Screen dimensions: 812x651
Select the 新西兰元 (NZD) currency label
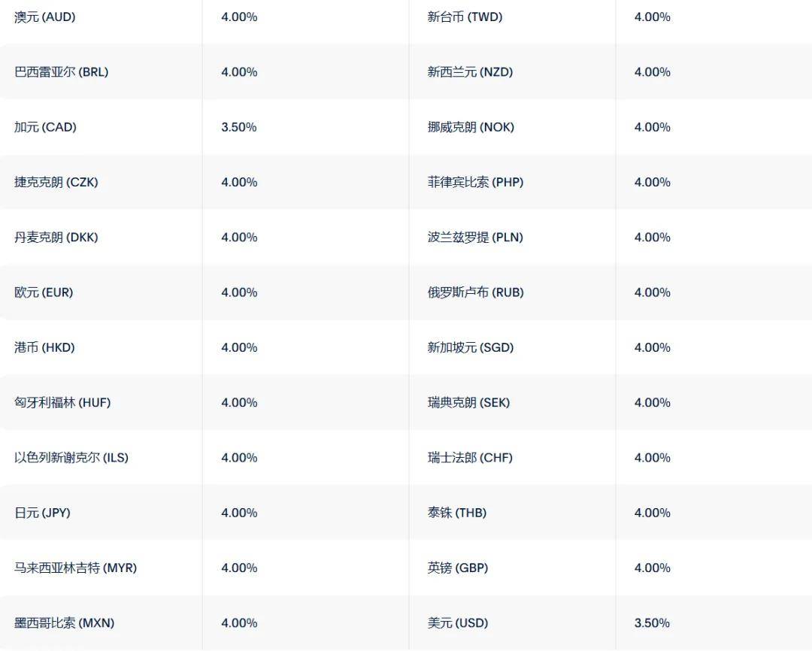[x=470, y=72]
